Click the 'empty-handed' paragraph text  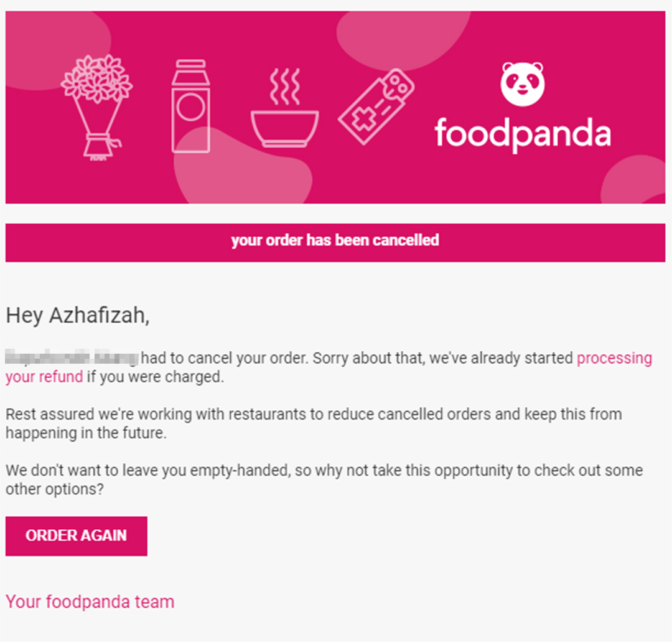[324, 479]
